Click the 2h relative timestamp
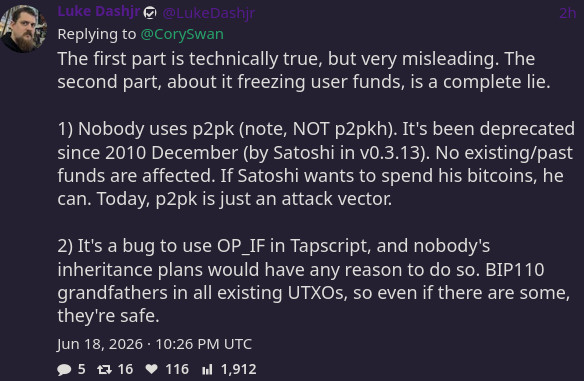This screenshot has height=381, width=584. point(568,13)
